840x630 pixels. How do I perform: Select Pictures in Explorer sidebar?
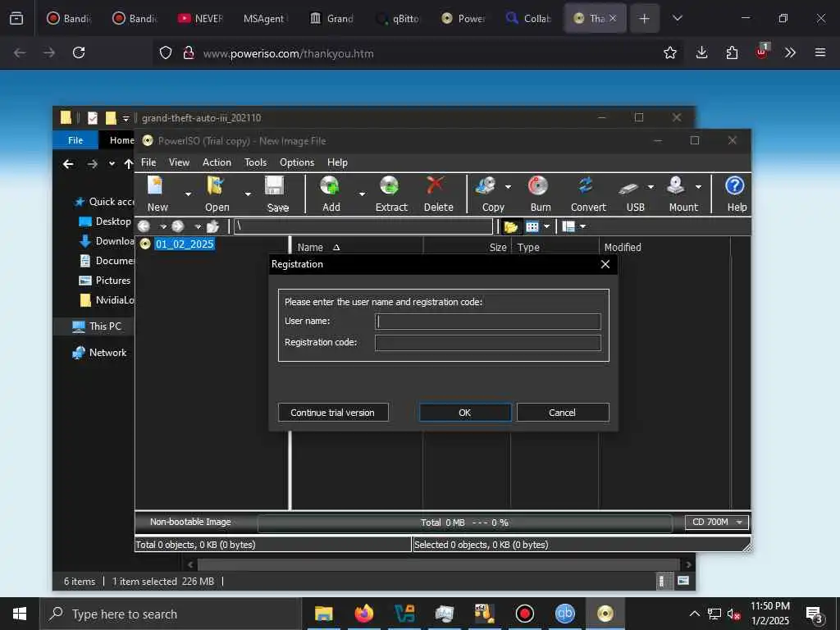(x=112, y=281)
